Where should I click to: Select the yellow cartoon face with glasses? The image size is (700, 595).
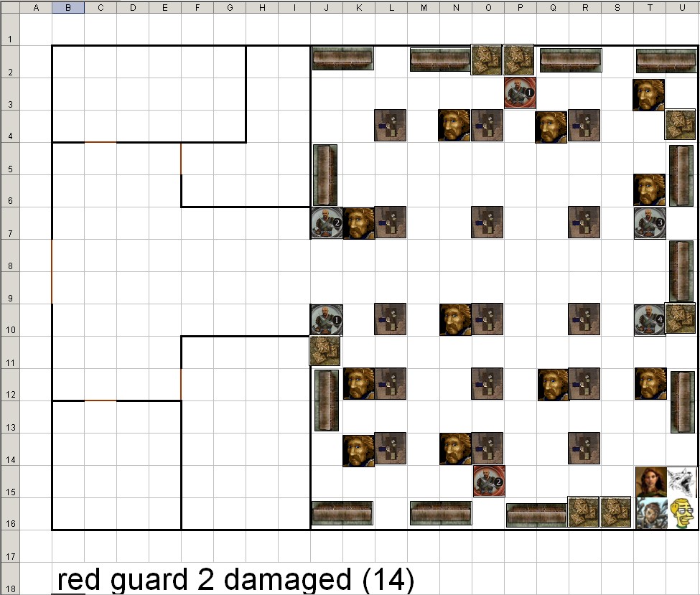point(682,513)
